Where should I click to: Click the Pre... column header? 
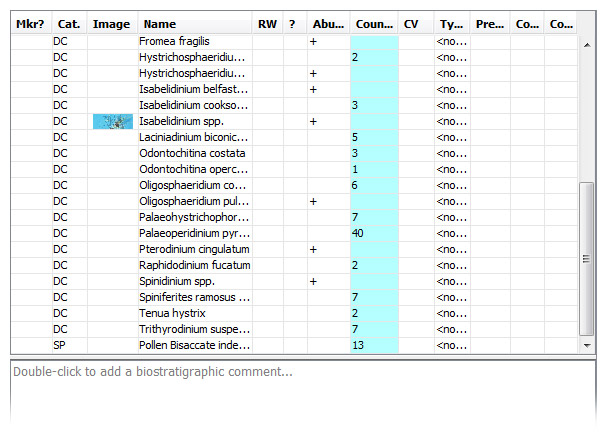490,24
